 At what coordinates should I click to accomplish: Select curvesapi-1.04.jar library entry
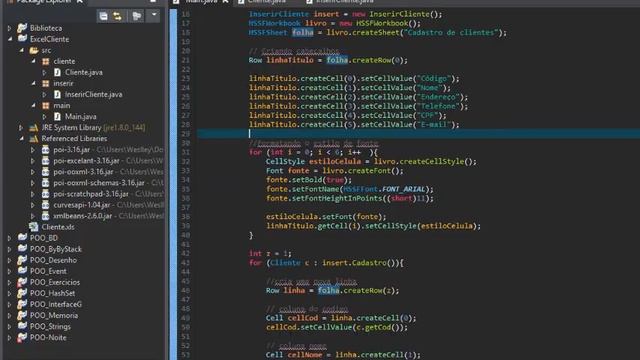tap(82, 205)
